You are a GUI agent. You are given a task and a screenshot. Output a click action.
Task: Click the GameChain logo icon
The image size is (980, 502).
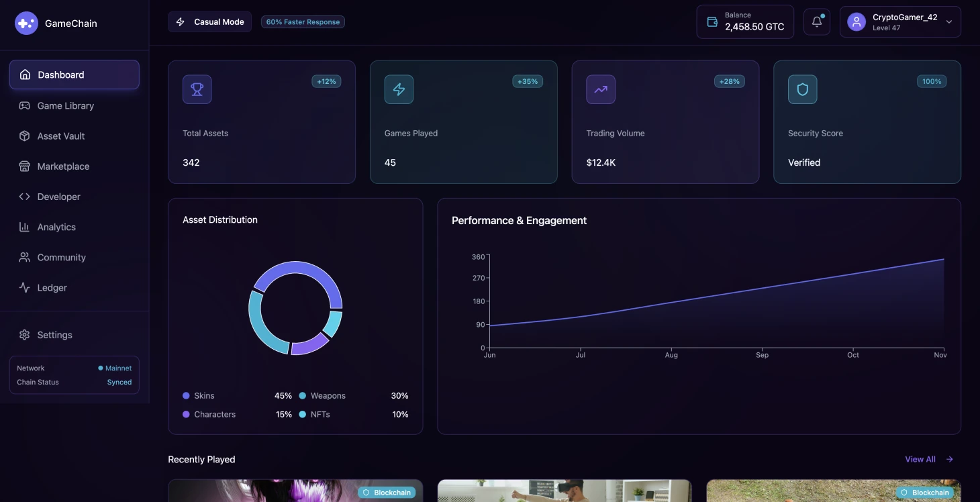[26, 22]
